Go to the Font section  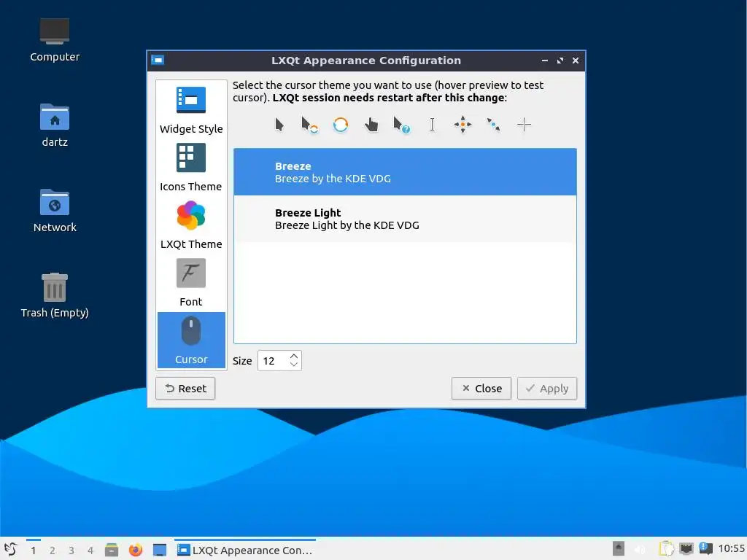(x=191, y=283)
